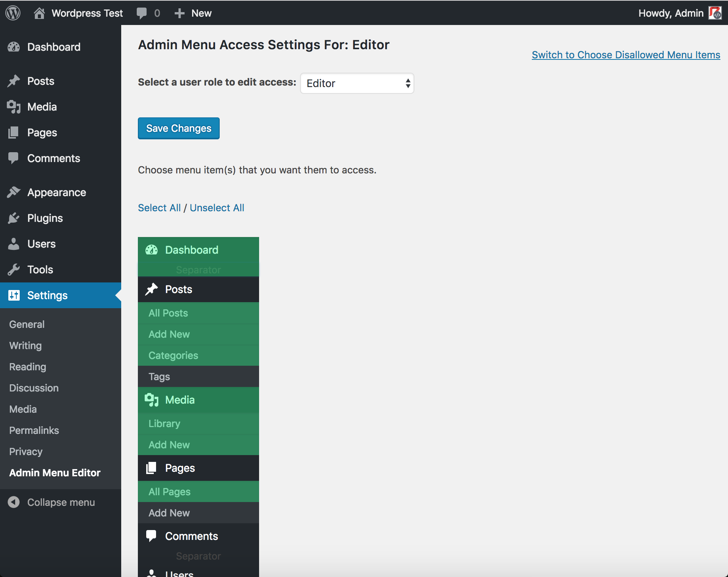Click the Settings sliders icon
The height and width of the screenshot is (577, 728).
(x=14, y=295)
